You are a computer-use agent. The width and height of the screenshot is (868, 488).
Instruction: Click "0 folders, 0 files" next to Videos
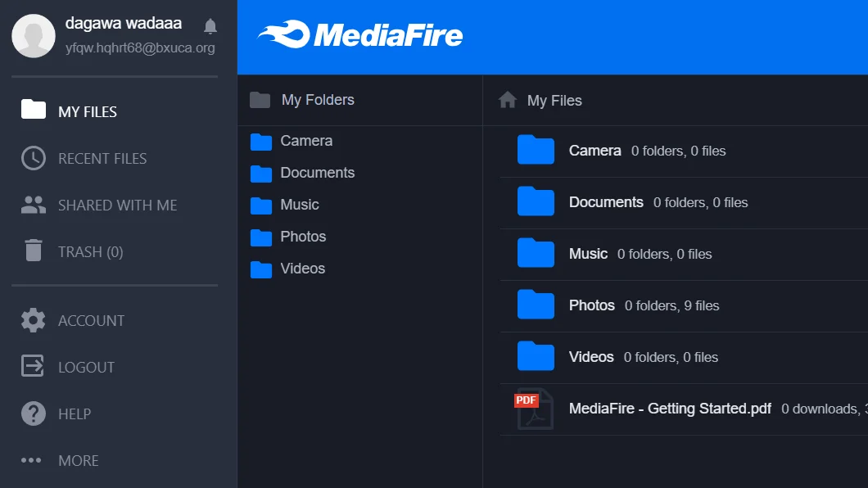click(671, 358)
